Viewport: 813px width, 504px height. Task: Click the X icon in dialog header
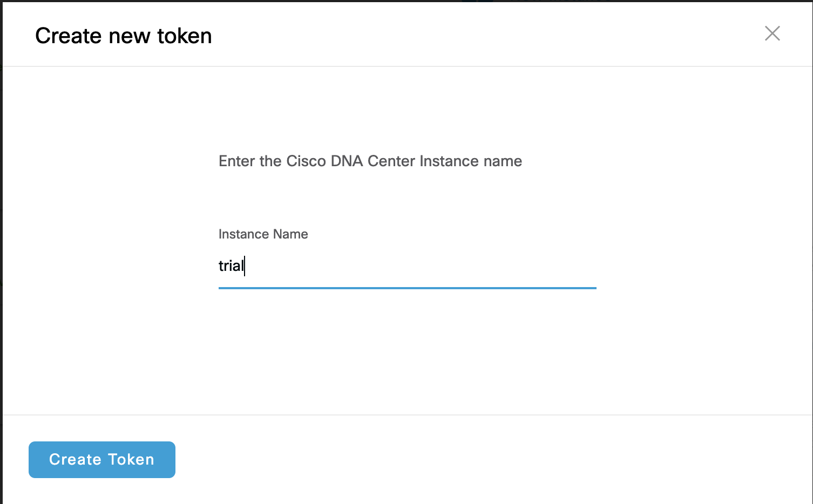tap(773, 33)
